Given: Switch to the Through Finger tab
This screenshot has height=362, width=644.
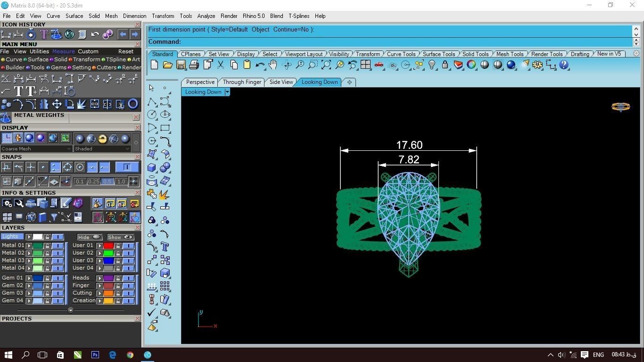Looking at the screenshot, I should (242, 82).
